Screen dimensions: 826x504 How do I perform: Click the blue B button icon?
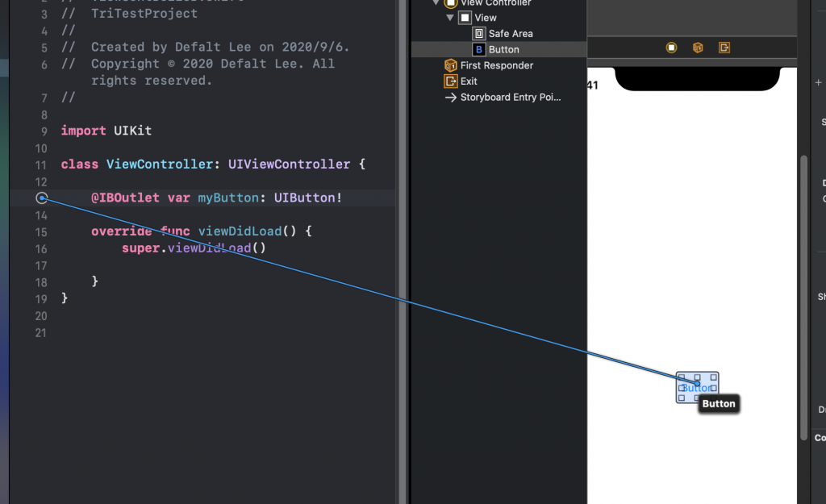(479, 49)
